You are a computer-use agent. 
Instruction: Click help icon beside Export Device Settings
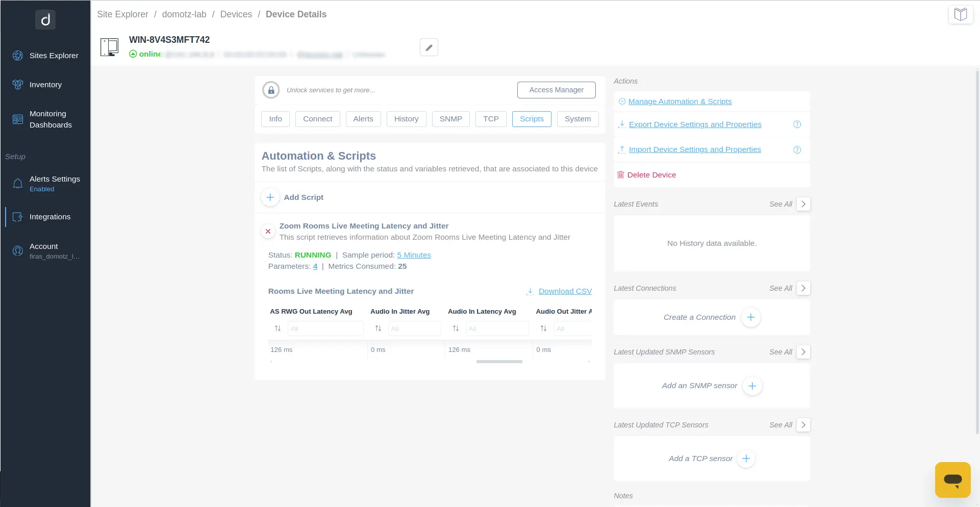[x=797, y=124]
